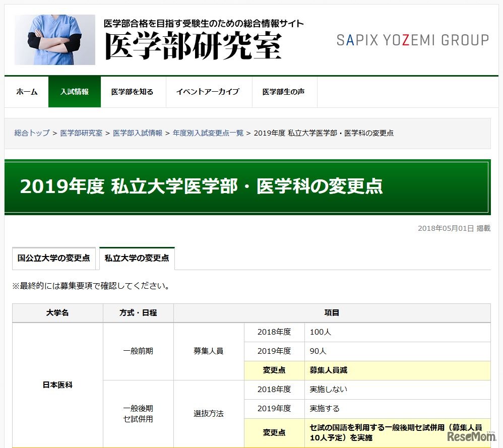Select the 入試情報 navigation item
Image resolution: width=503 pixels, height=448 pixels.
tap(75, 92)
